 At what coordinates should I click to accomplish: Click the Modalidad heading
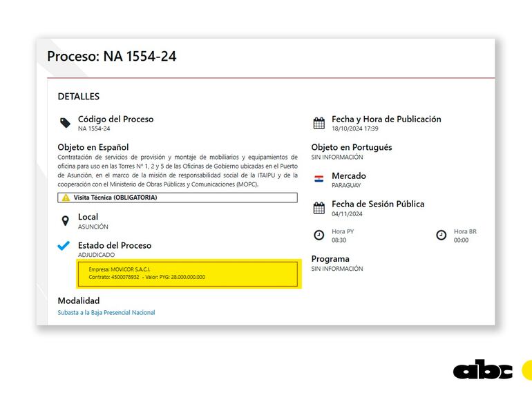(x=78, y=300)
